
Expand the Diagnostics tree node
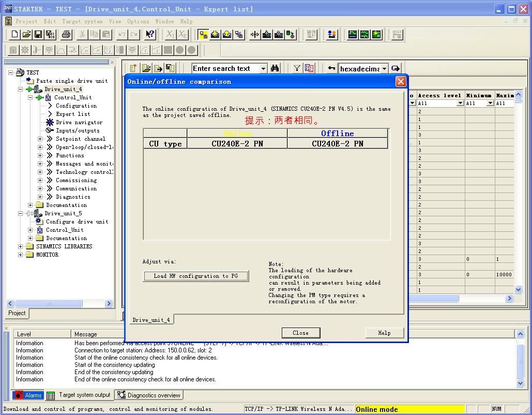coord(40,197)
